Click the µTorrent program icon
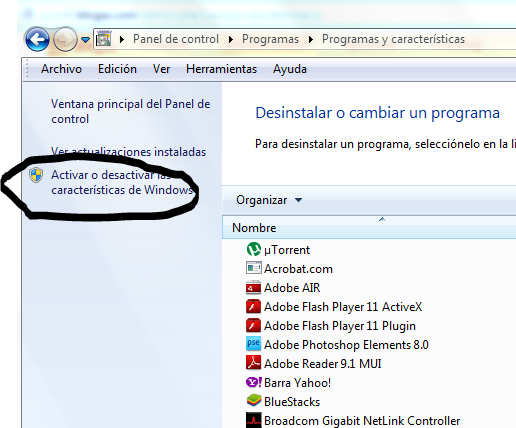Viewport: 516px width, 428px height. (254, 249)
